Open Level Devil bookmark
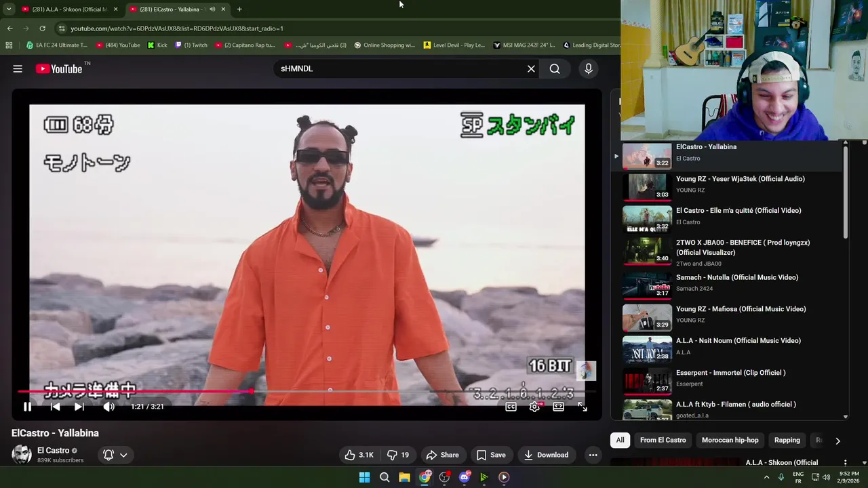 pos(454,45)
